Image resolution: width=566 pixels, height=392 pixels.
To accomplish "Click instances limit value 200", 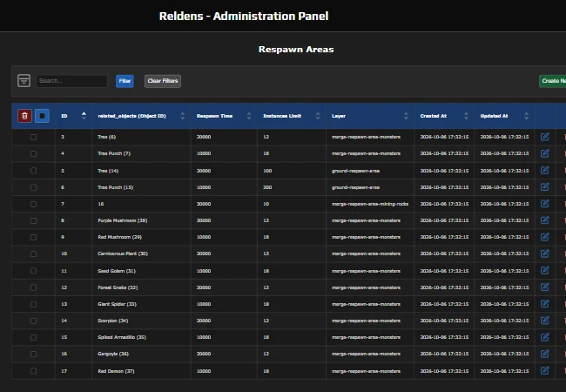I will 267,187.
